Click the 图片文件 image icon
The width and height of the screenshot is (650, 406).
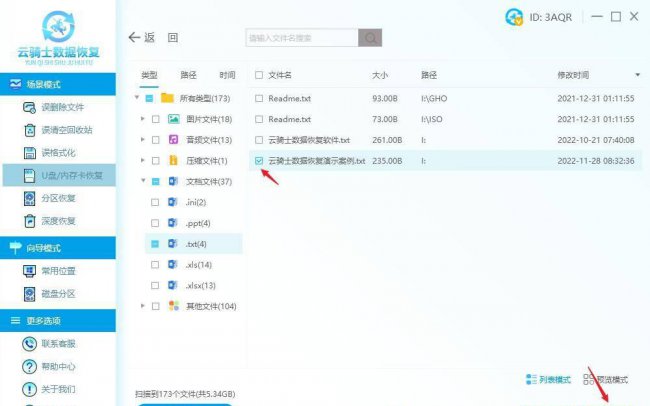174,119
